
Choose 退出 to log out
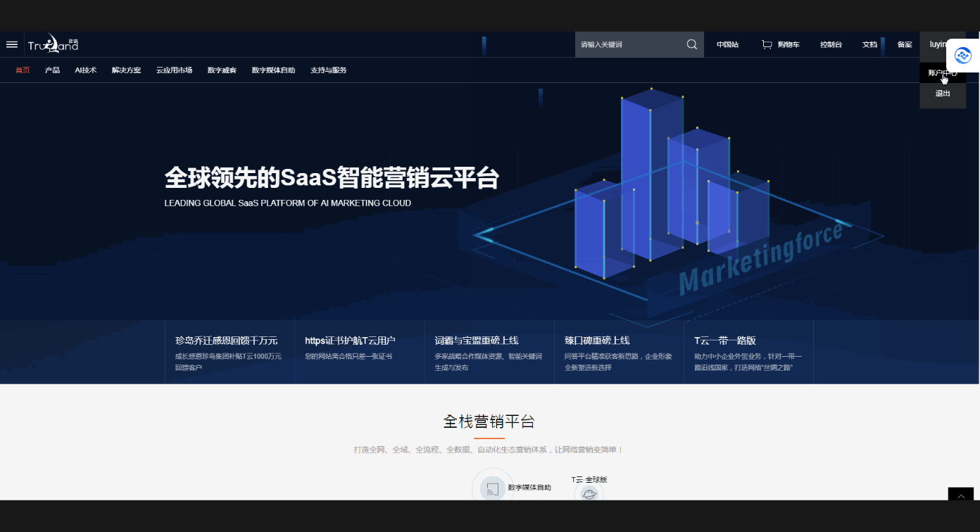point(942,94)
